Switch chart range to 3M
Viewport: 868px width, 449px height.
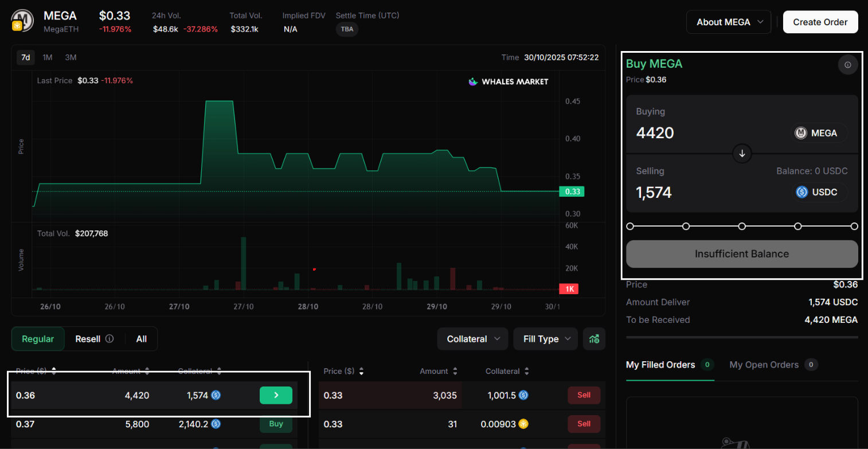71,57
